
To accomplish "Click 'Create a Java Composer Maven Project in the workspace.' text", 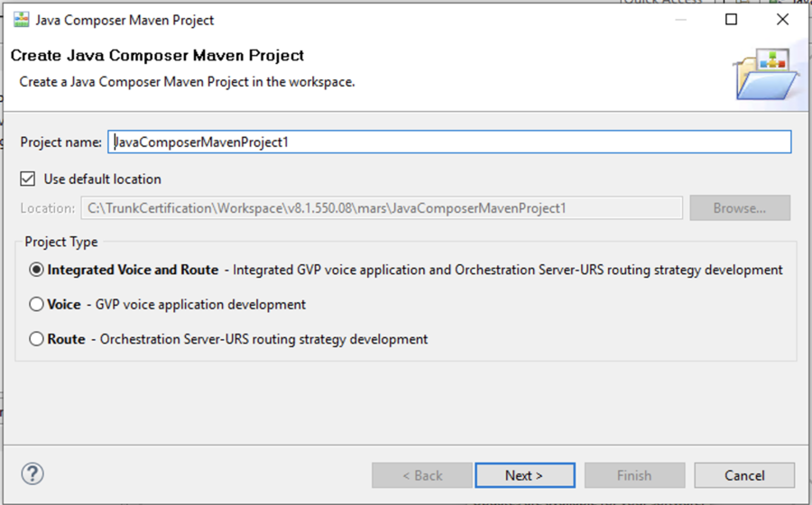I will pos(187,82).
